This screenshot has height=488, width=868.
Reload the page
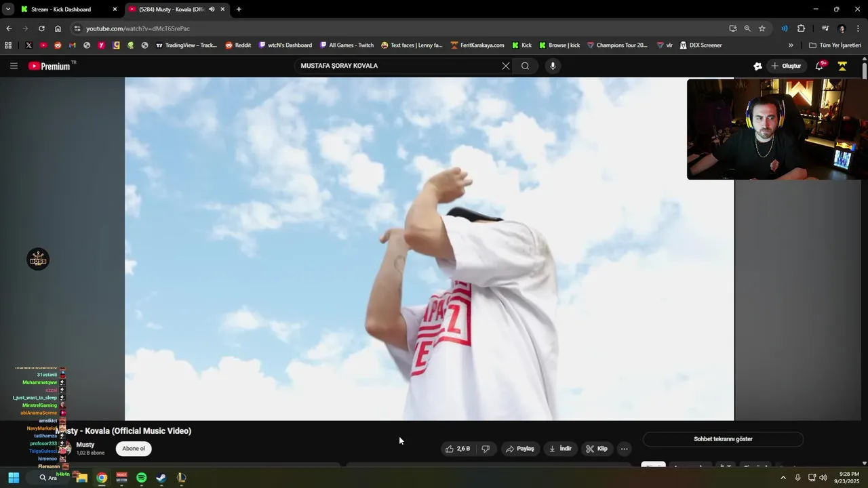coord(41,28)
